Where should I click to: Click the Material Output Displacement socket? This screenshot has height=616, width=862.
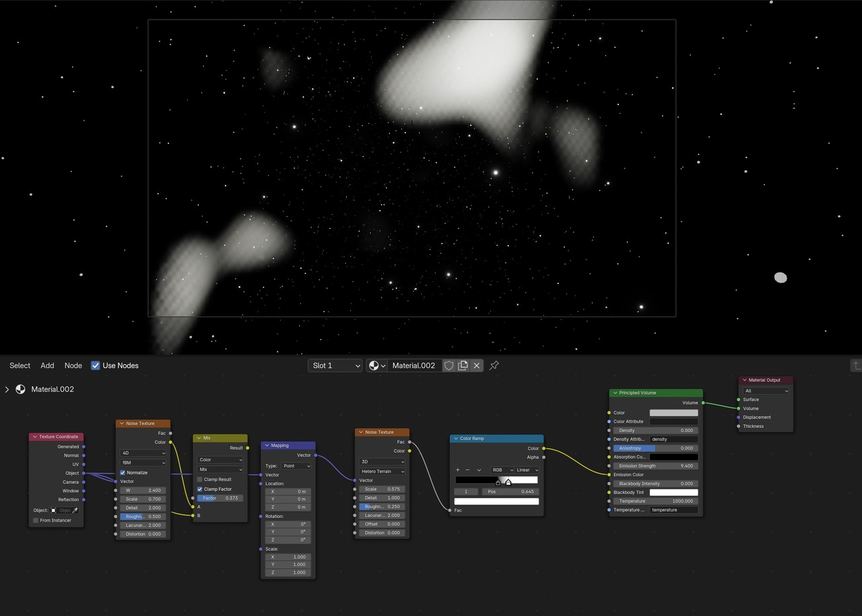click(739, 417)
